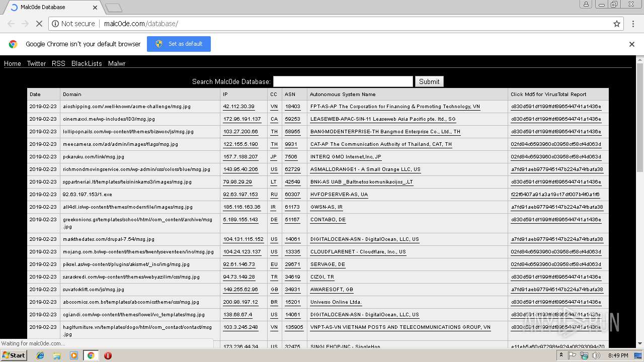
Task: Open IP 42.112.30.39 link
Action: 238,107
